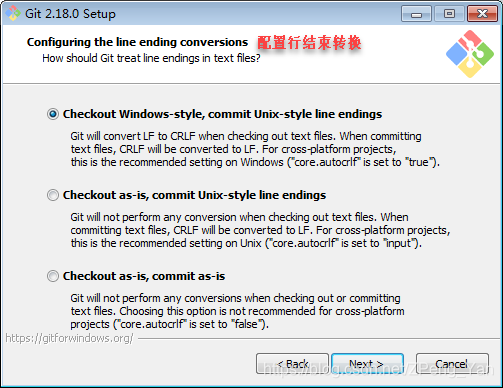Close the Git 2.18.0 Setup window
Image resolution: width=503 pixels, height=388 pixels.
(x=482, y=14)
